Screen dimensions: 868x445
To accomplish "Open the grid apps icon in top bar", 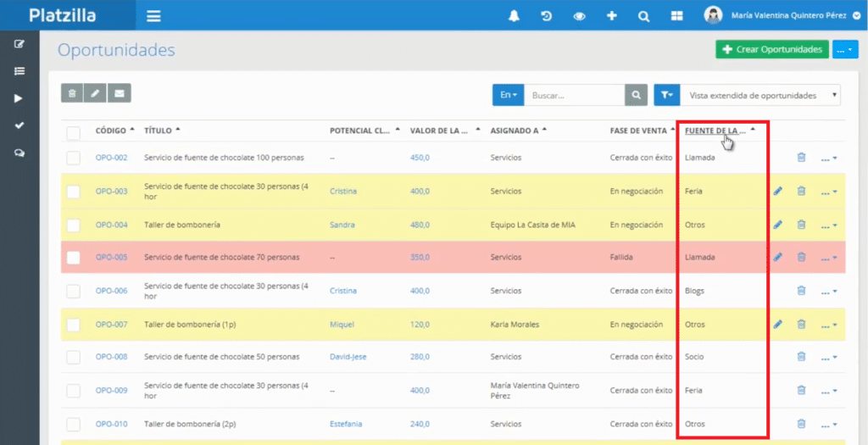I will [x=676, y=16].
